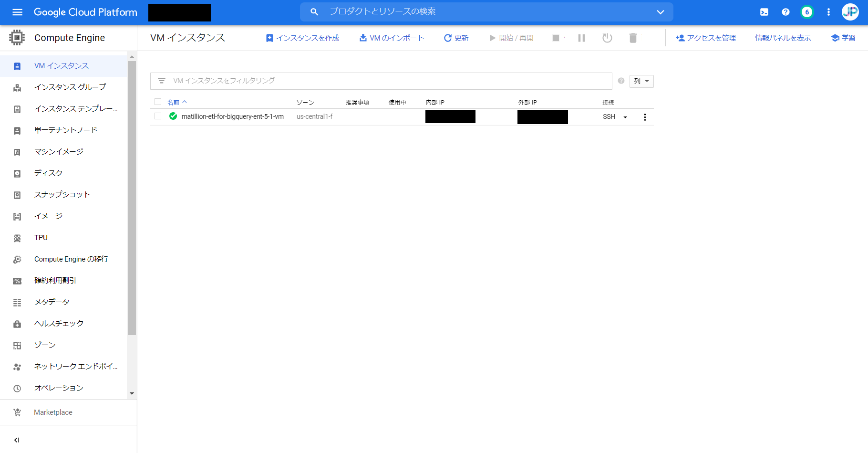The height and width of the screenshot is (453, 868).
Task: Click the メタデータ list icon
Action: (17, 303)
